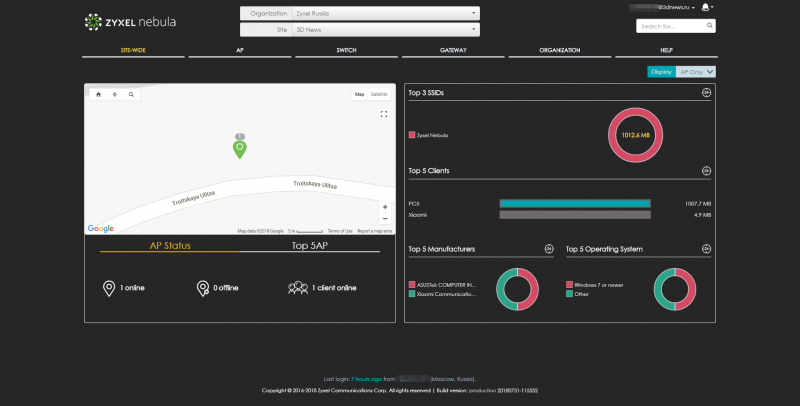This screenshot has height=406, width=800.
Task: Click the Xiaomi client name
Action: coord(417,215)
